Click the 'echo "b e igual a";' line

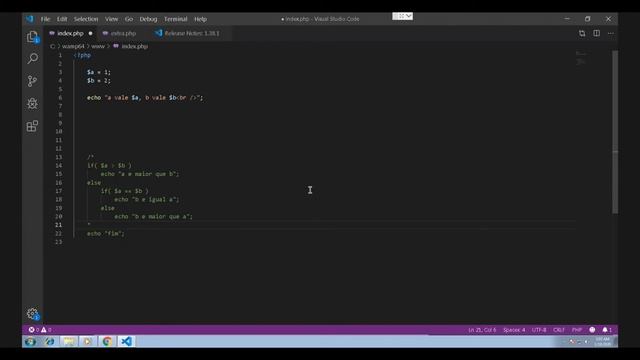[x=147, y=199]
